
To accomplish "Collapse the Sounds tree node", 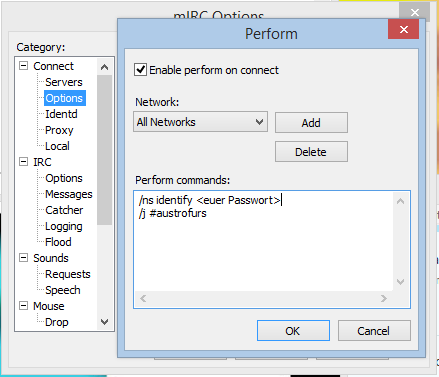I will (x=23, y=258).
